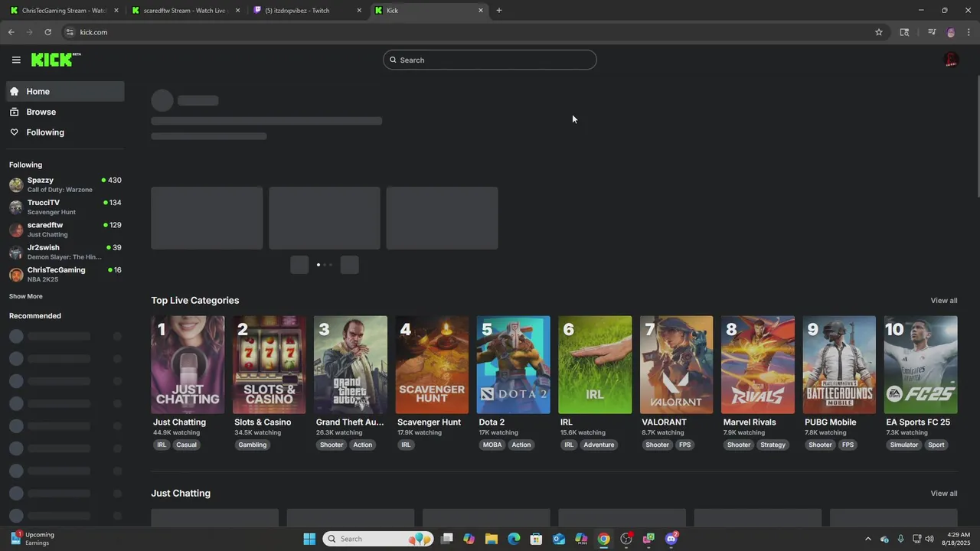
Task: Click the Kick search field
Action: tap(490, 60)
